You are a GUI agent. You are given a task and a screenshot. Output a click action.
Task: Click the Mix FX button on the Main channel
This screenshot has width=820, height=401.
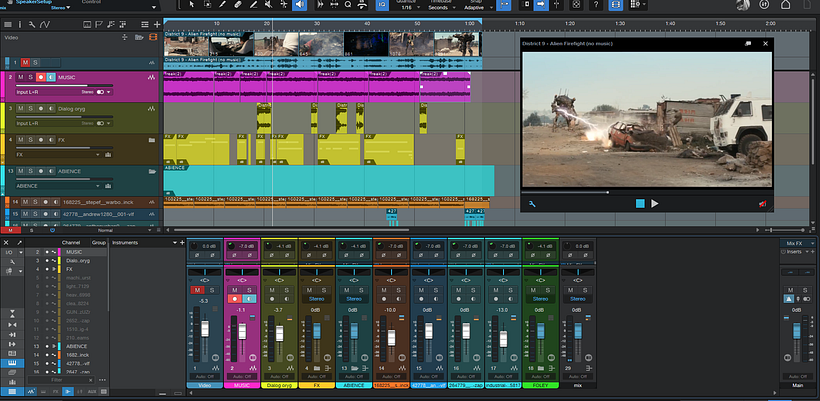(x=798, y=243)
